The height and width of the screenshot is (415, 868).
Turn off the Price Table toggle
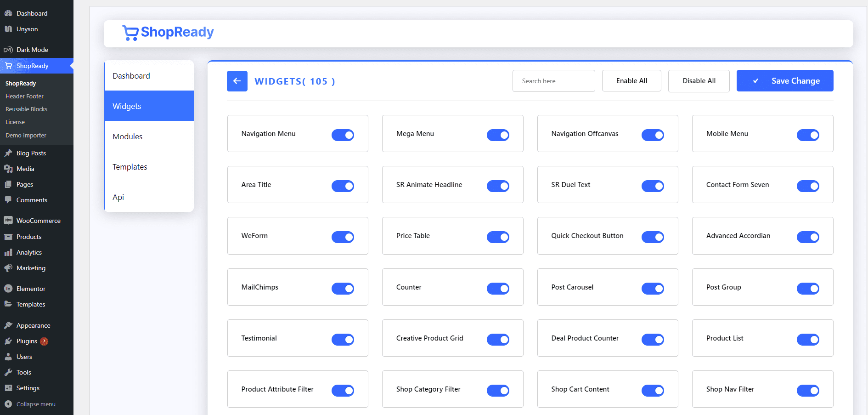pos(498,237)
